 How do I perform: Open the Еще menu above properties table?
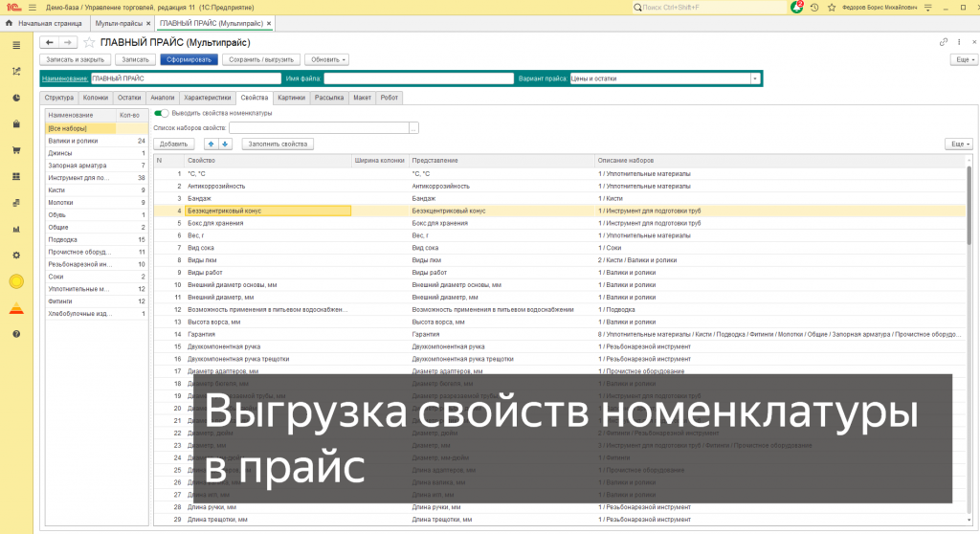point(959,144)
